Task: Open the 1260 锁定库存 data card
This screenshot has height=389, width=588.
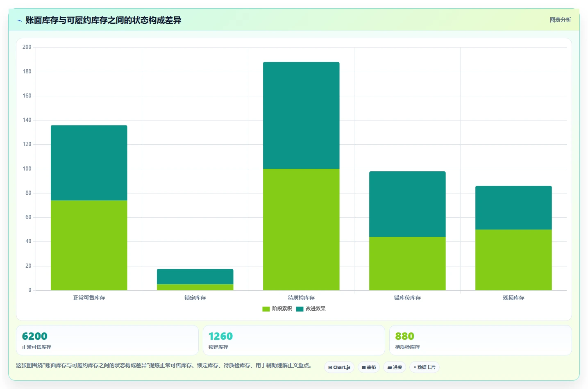Action: click(x=294, y=340)
